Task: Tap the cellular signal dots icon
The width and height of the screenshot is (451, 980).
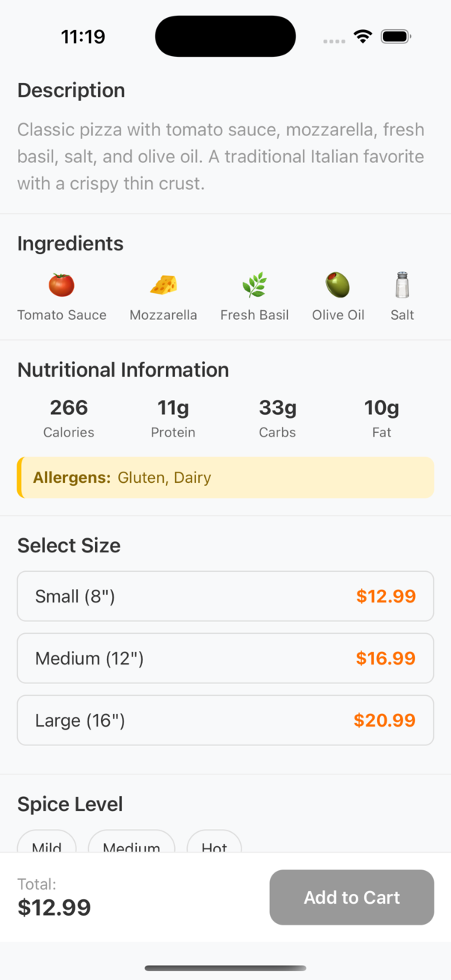Action: [x=334, y=41]
